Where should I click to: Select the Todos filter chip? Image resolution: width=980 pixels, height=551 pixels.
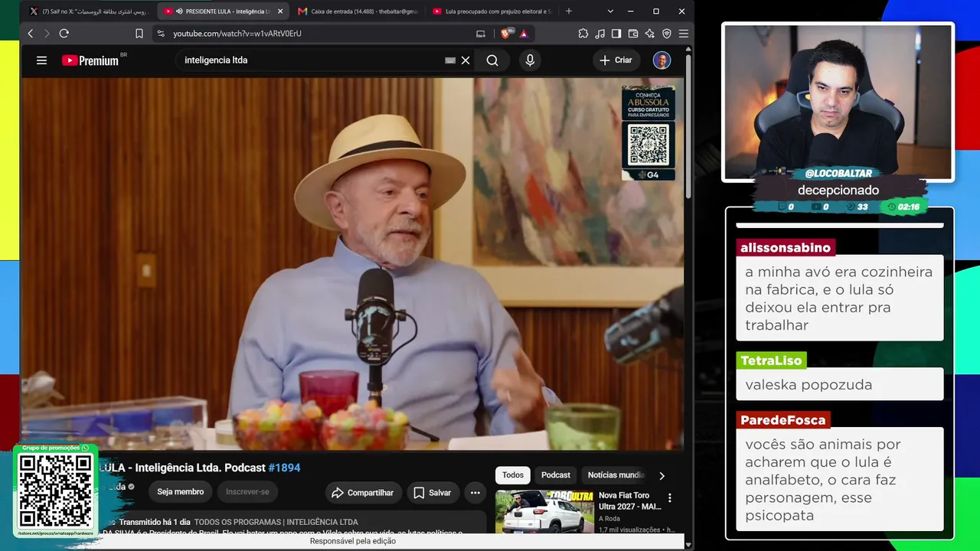click(x=513, y=475)
